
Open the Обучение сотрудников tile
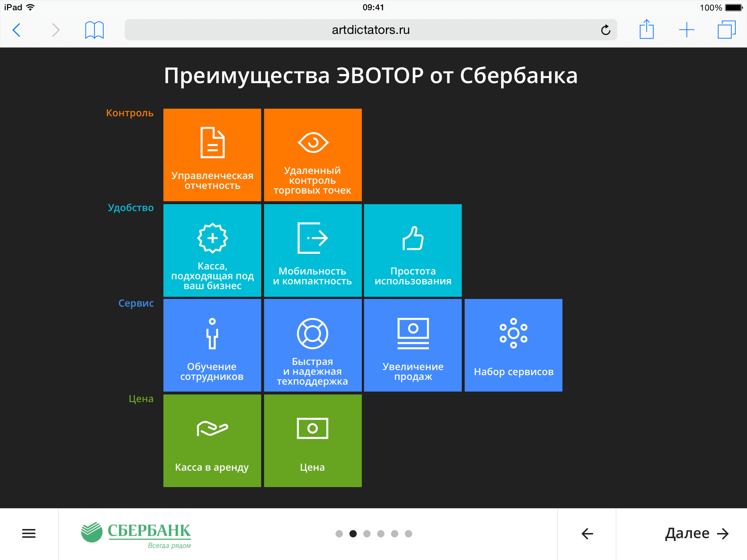point(212,345)
